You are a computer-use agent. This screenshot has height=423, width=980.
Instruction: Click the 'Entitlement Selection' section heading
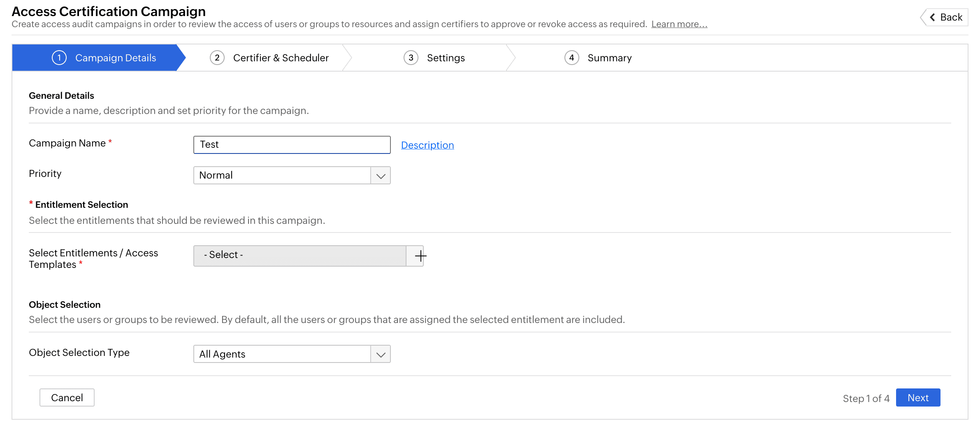[81, 205]
